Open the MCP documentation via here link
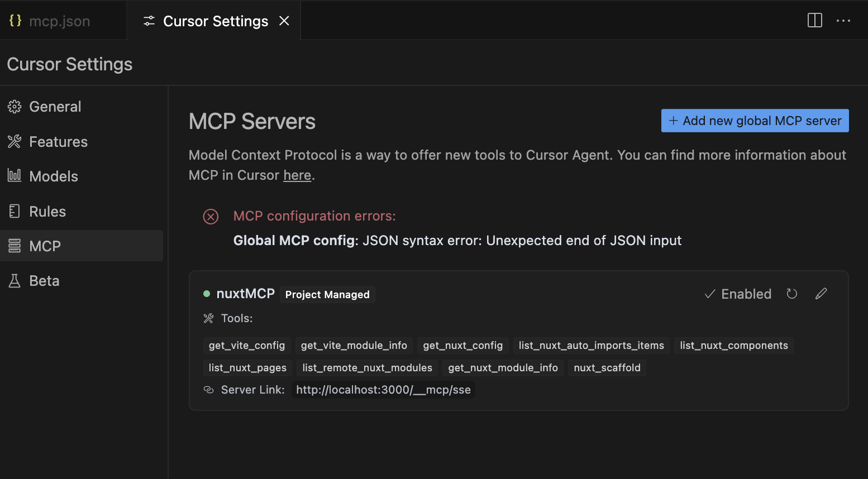 [297, 175]
